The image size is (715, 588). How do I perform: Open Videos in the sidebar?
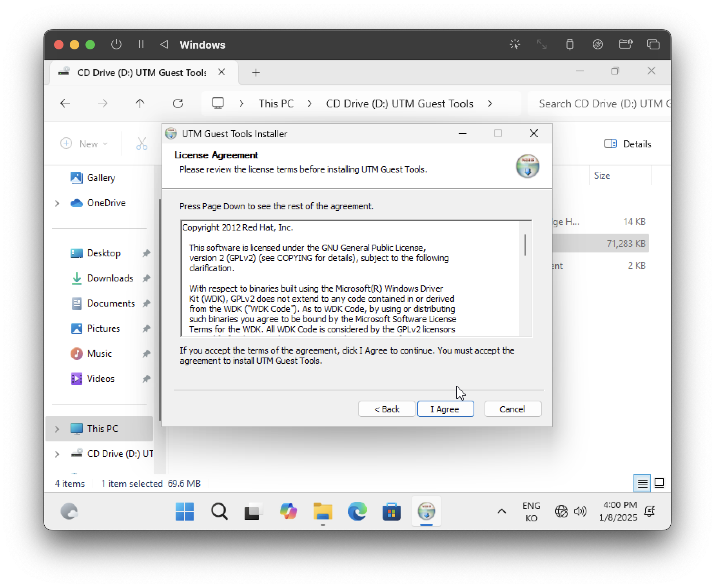100,379
